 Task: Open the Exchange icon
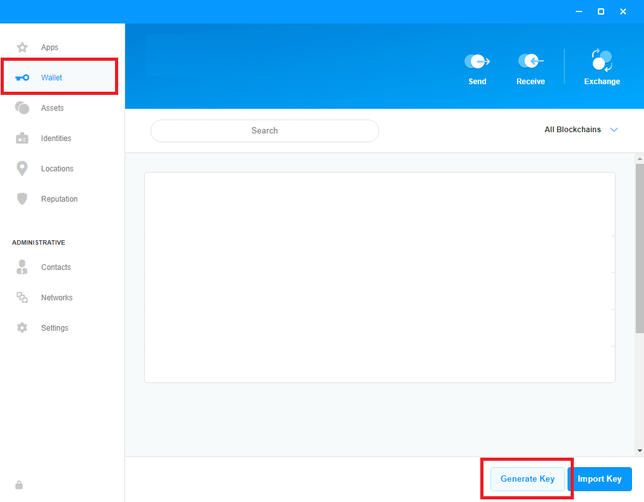(x=602, y=60)
